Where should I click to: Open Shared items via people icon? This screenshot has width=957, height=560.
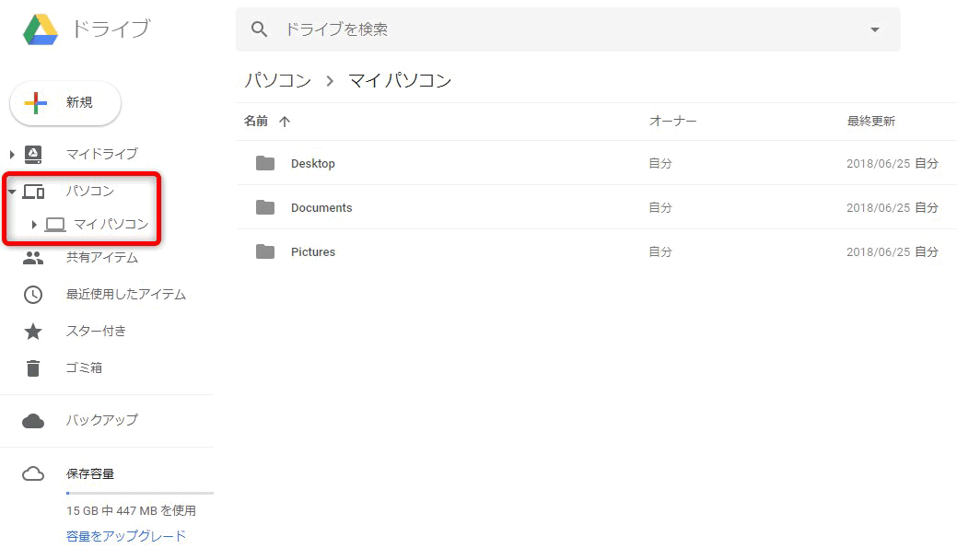pyautogui.click(x=33, y=258)
